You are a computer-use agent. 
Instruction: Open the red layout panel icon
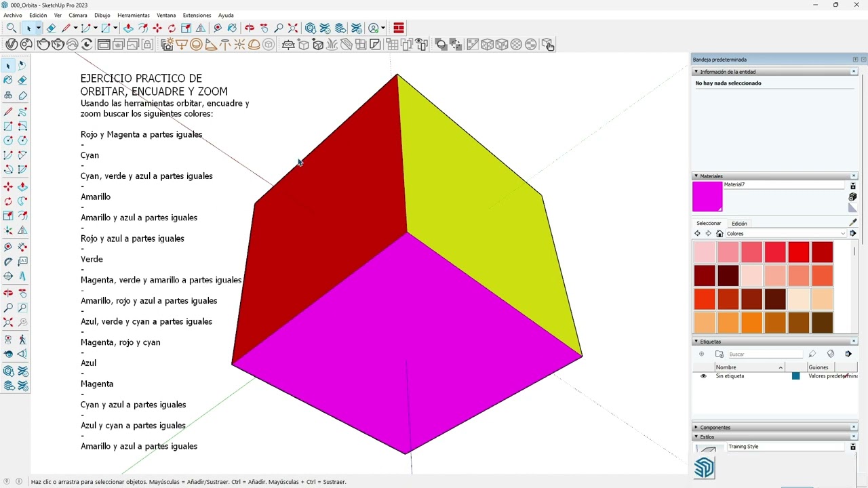[399, 28]
